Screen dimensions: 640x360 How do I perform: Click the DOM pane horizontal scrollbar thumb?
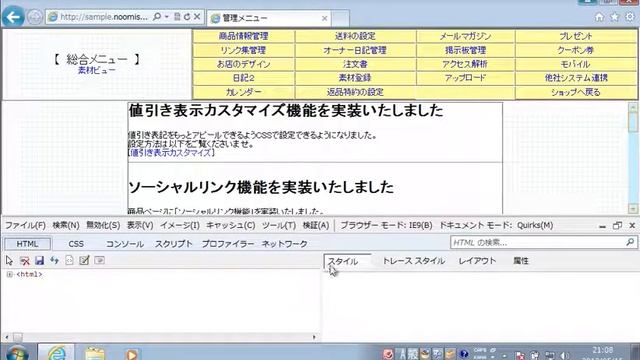coord(18,337)
